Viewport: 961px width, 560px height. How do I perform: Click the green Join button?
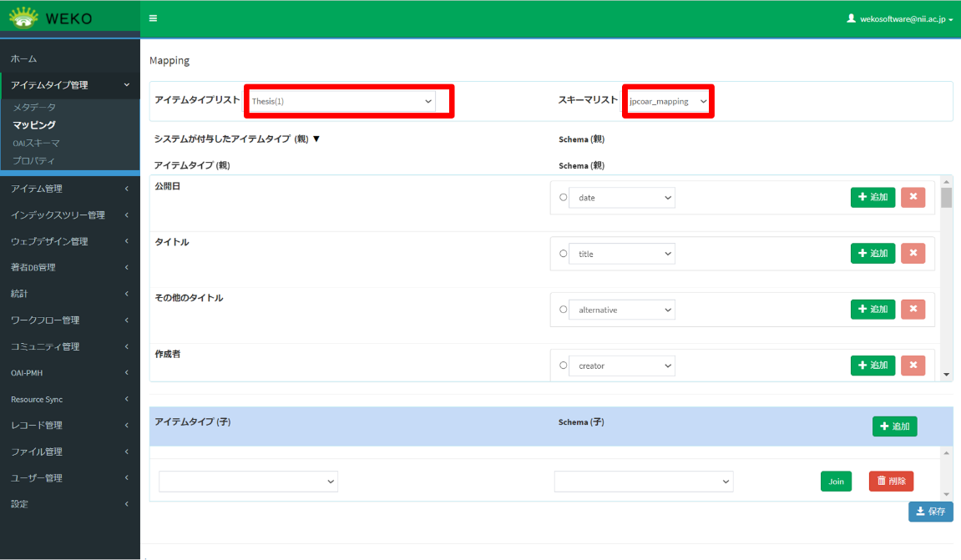tap(836, 482)
